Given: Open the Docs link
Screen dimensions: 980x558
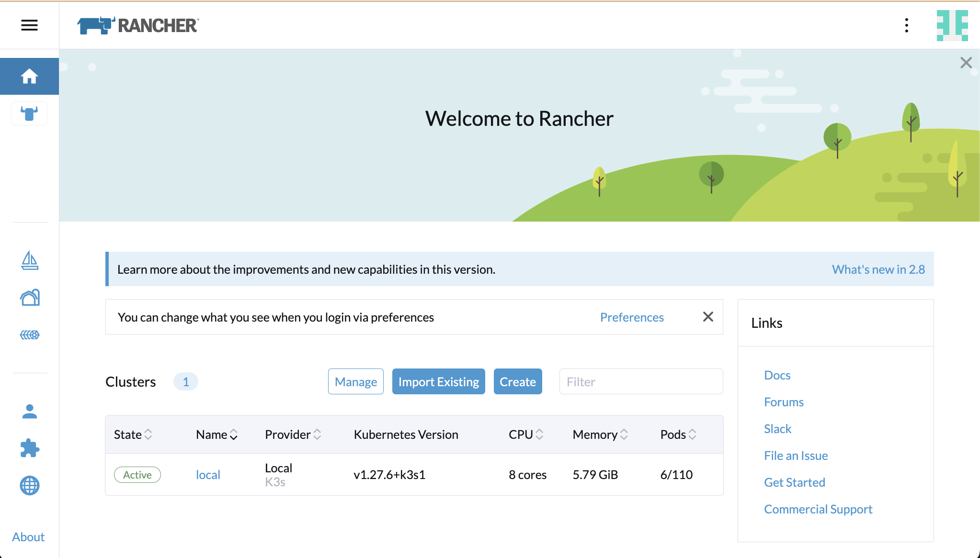Looking at the screenshot, I should point(777,375).
